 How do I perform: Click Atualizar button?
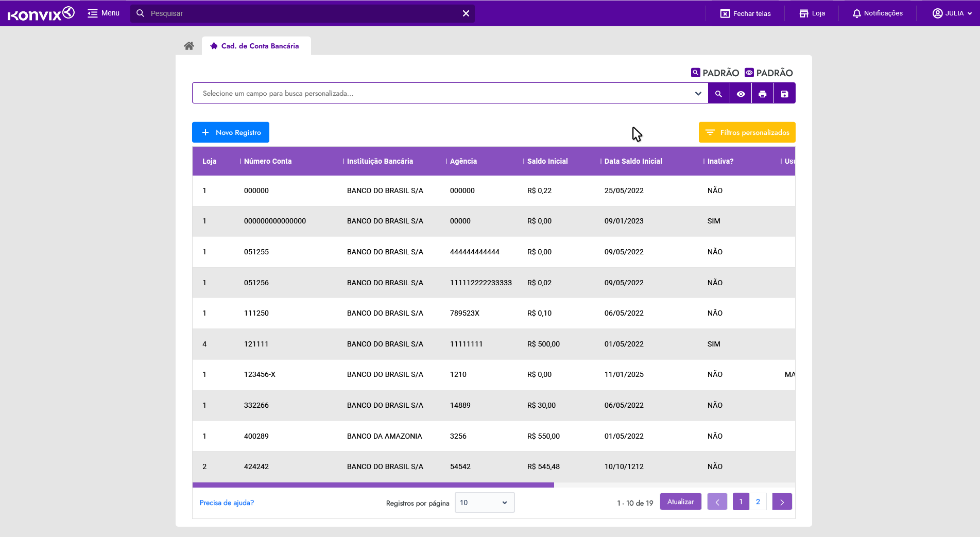[x=681, y=501]
